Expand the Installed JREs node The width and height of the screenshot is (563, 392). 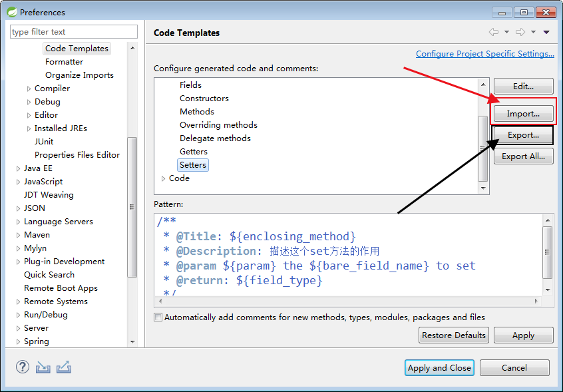pos(29,128)
